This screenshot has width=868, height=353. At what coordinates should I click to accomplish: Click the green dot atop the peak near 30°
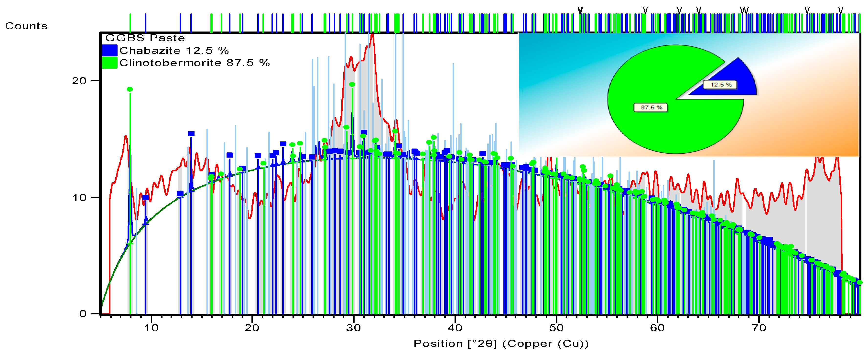tap(352, 85)
